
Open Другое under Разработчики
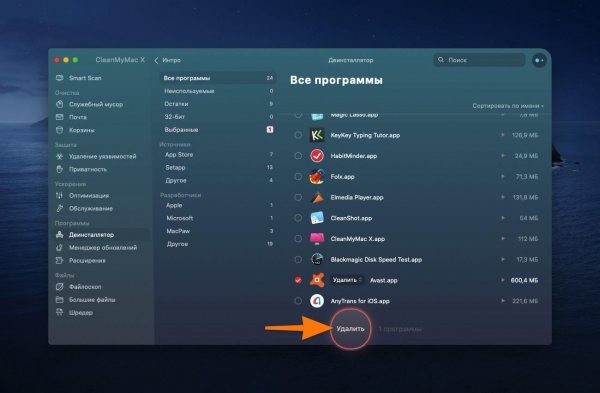click(218, 244)
